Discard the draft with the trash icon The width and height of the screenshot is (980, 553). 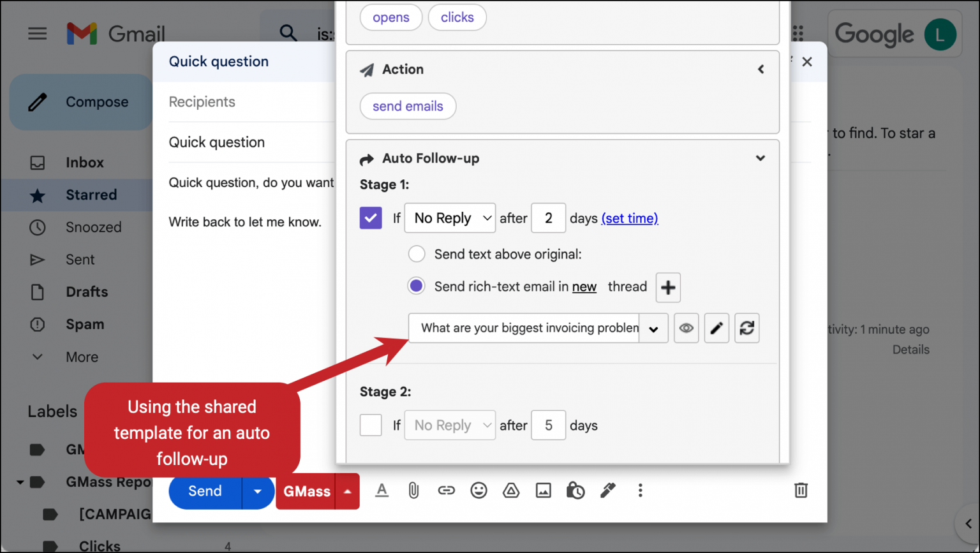pos(801,490)
